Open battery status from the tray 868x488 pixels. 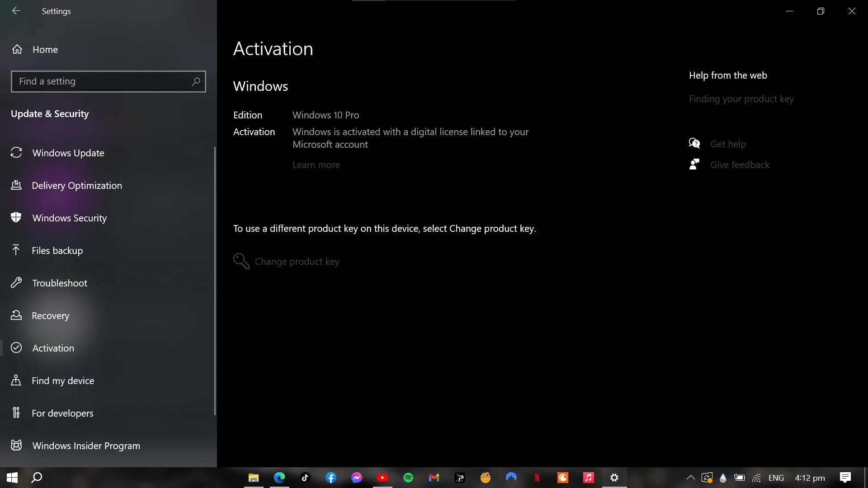pyautogui.click(x=740, y=478)
